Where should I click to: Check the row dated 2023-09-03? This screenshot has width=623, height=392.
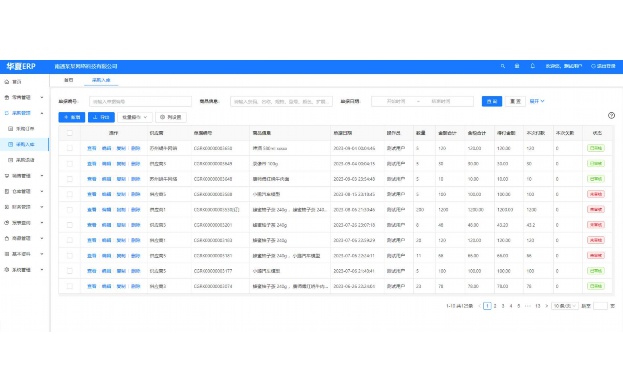pyautogui.click(x=70, y=179)
